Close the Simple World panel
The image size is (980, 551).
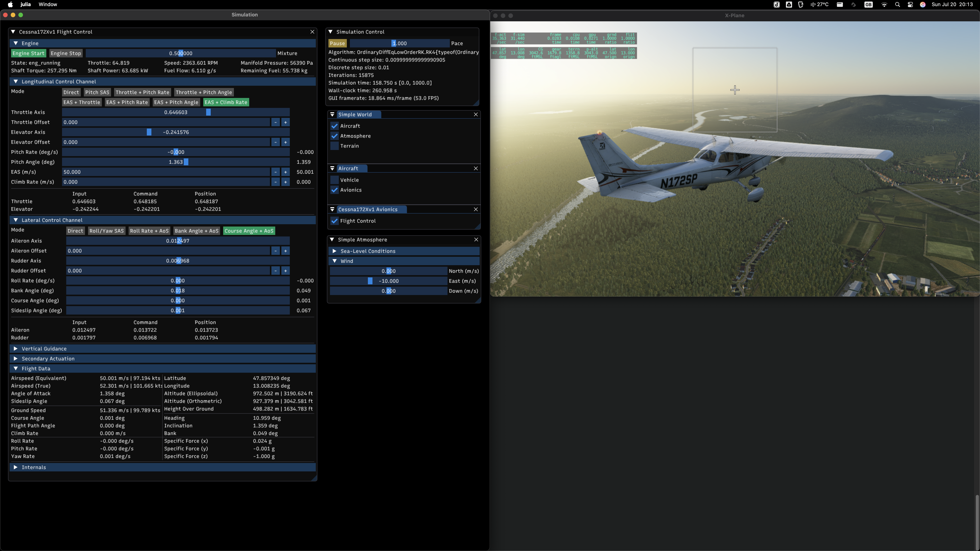[x=475, y=114]
